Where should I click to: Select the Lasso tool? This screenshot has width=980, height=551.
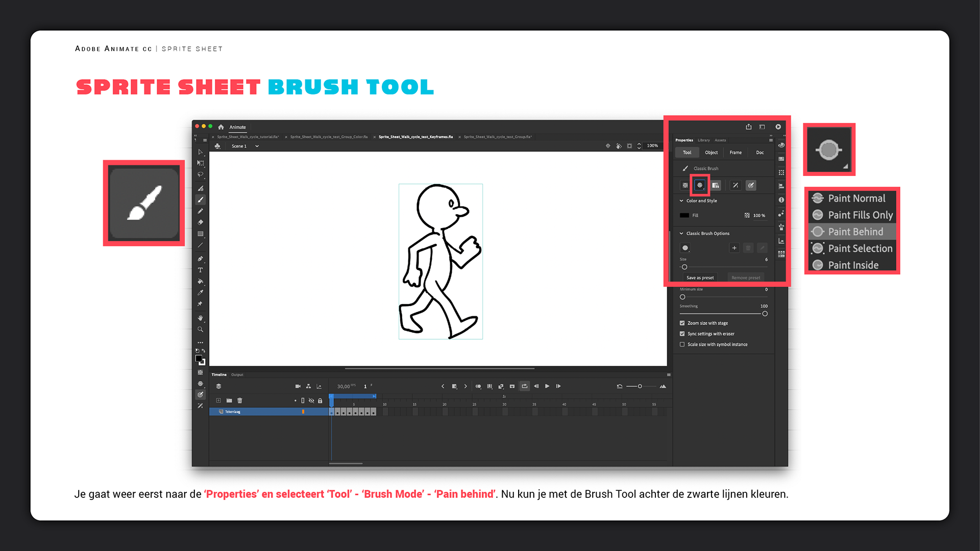click(201, 174)
